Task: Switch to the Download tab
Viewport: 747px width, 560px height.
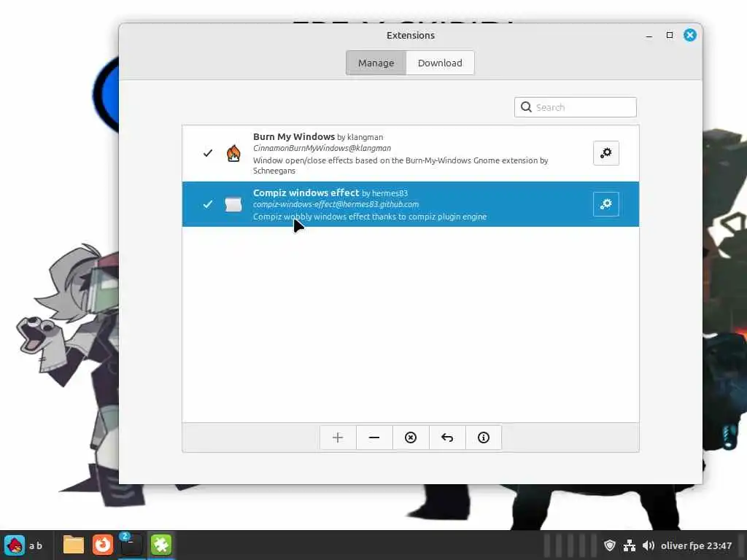Action: coord(440,63)
